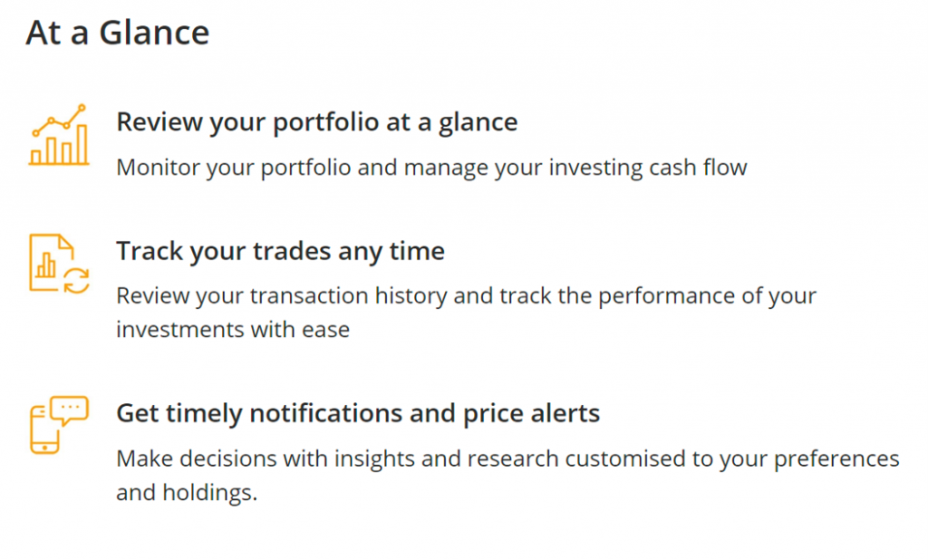Click the circular refresh arrows on trades icon

76,281
